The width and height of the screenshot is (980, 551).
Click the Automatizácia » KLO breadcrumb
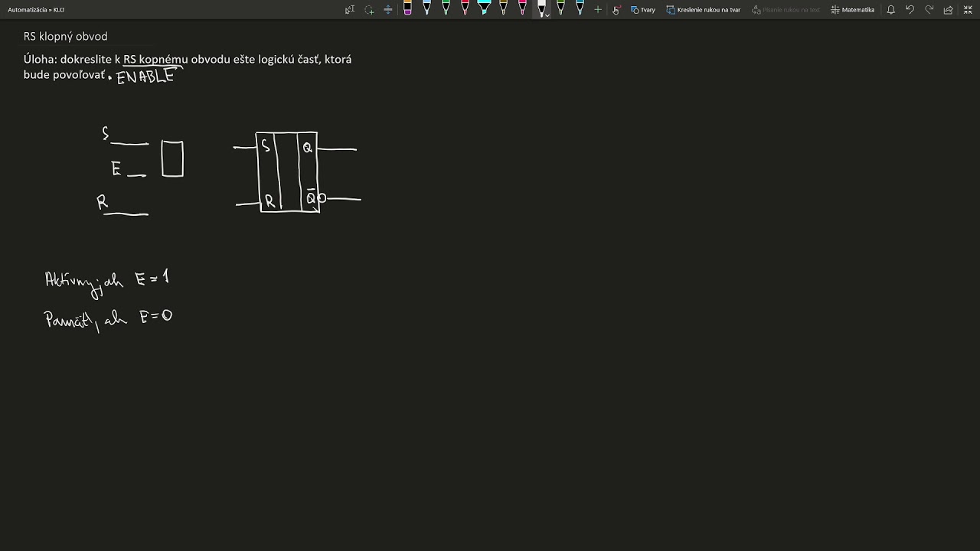[36, 10]
